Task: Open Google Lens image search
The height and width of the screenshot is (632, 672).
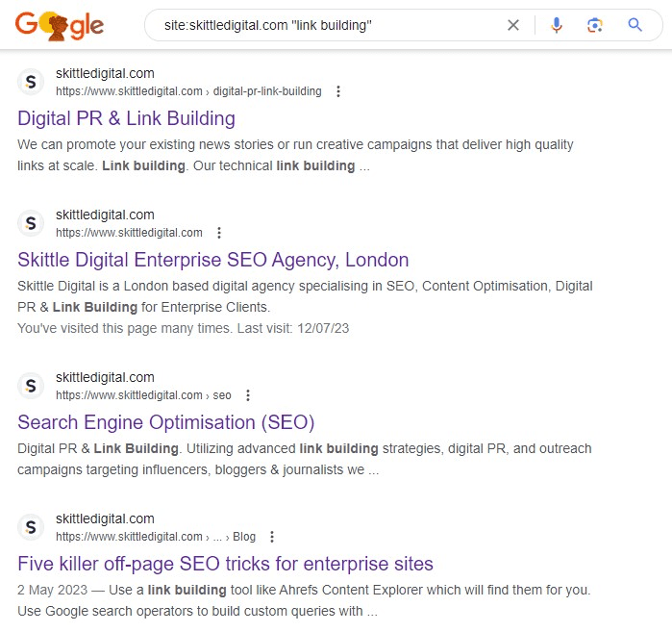Action: (594, 25)
